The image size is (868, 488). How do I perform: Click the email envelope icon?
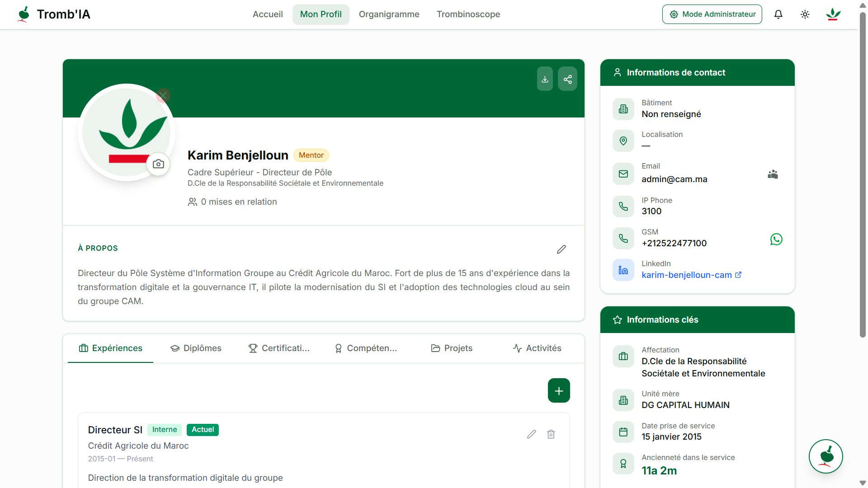[623, 174]
